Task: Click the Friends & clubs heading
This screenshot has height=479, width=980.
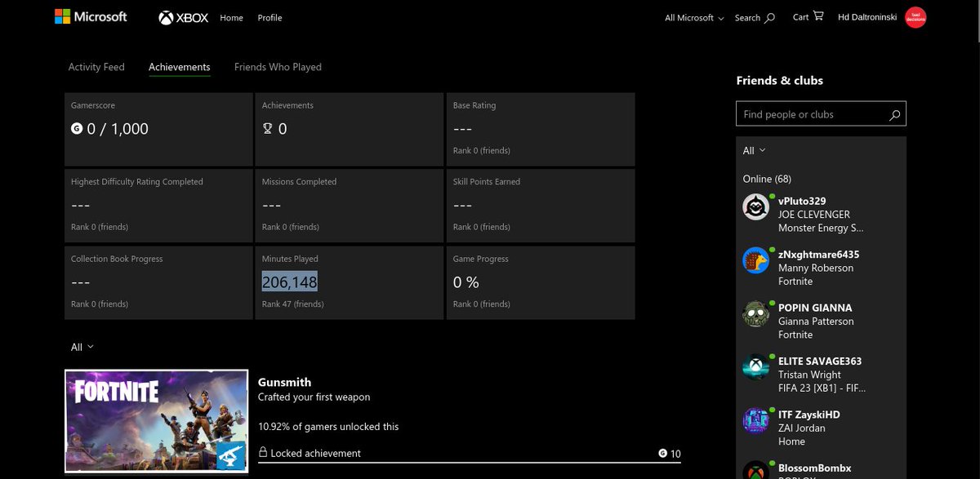Action: [x=780, y=81]
